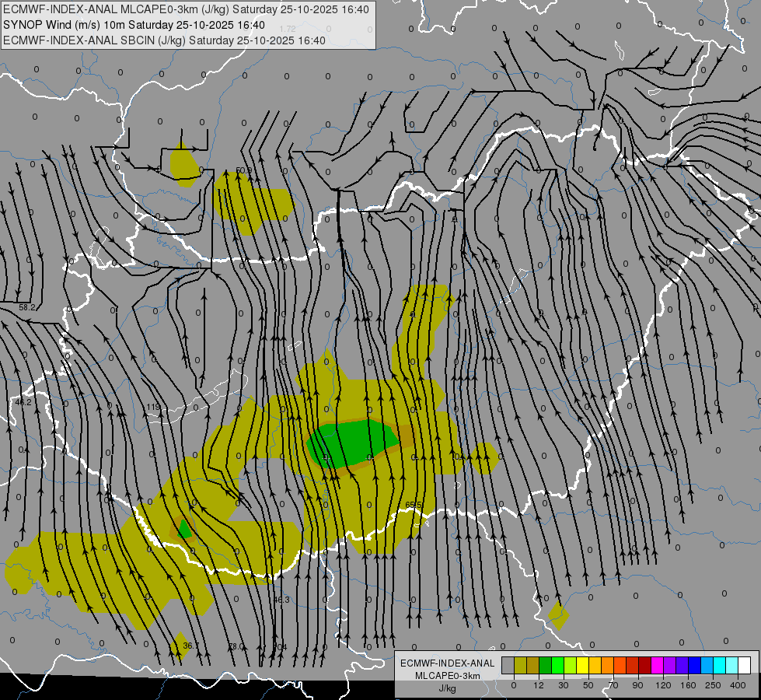Select the bright cyan swatch in the scale
The width and height of the screenshot is (761, 700).
[719, 665]
